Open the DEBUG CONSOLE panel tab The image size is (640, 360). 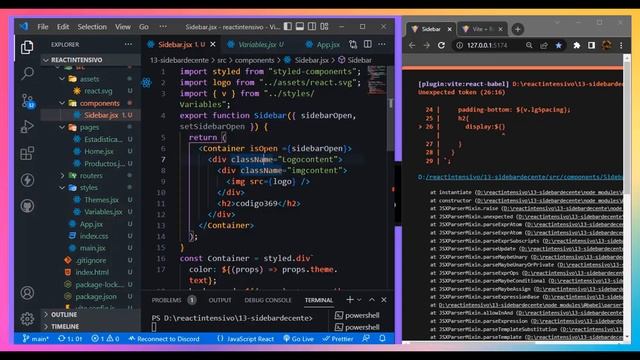coord(268,300)
